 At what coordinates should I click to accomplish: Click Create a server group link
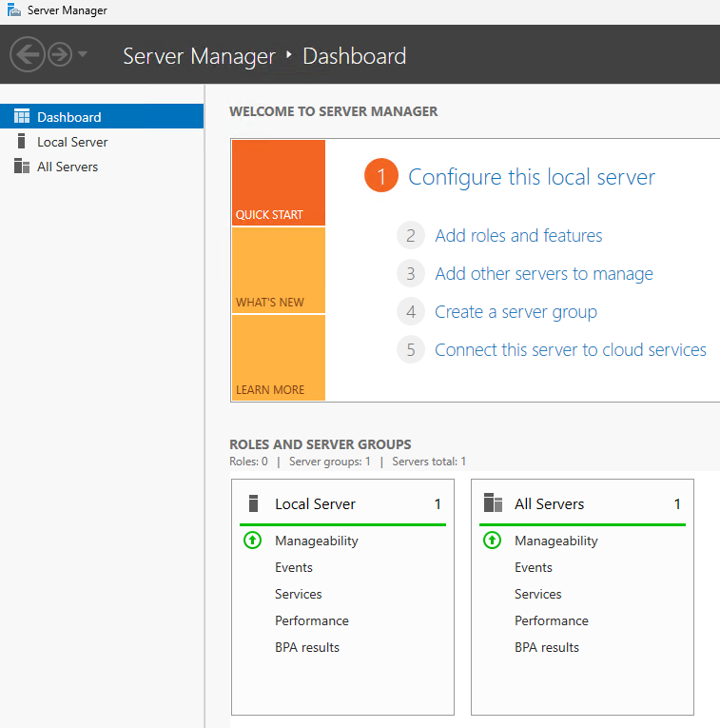point(516,312)
